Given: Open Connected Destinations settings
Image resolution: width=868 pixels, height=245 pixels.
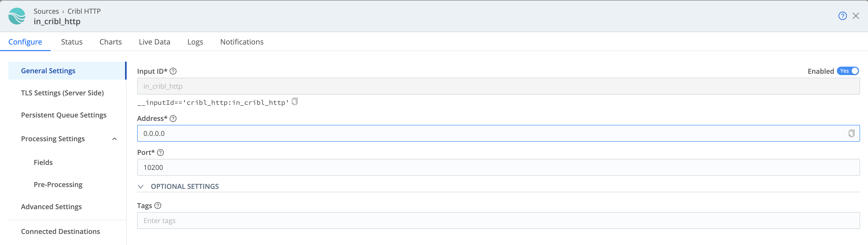Looking at the screenshot, I should [x=60, y=231].
